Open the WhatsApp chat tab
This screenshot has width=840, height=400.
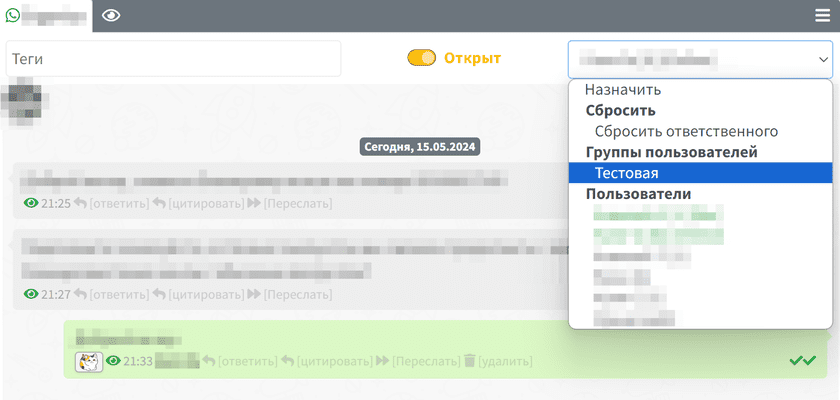(x=46, y=16)
